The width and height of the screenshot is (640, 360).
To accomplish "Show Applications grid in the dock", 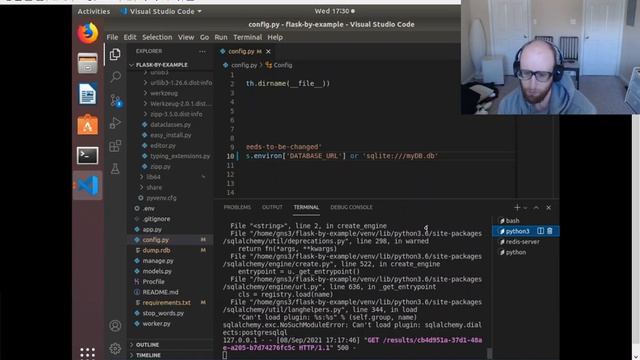I will 88,353.
